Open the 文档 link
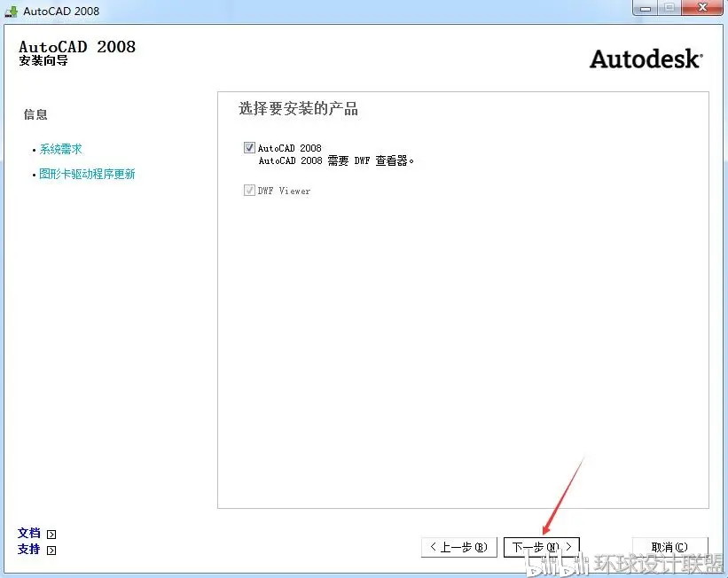This screenshot has width=728, height=578. click(x=28, y=533)
